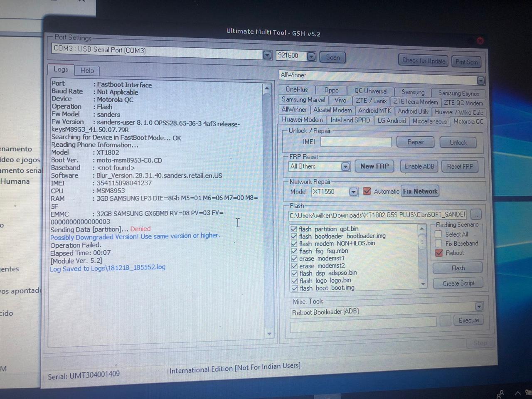Click the log panel scroll-down arrow

pos(269,333)
